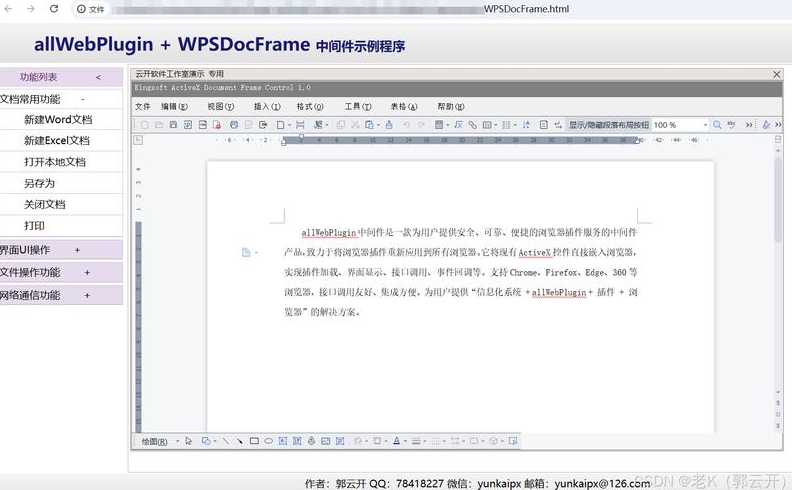Click 关闭文档 in sidebar
This screenshot has width=792, height=490.
[x=44, y=205]
